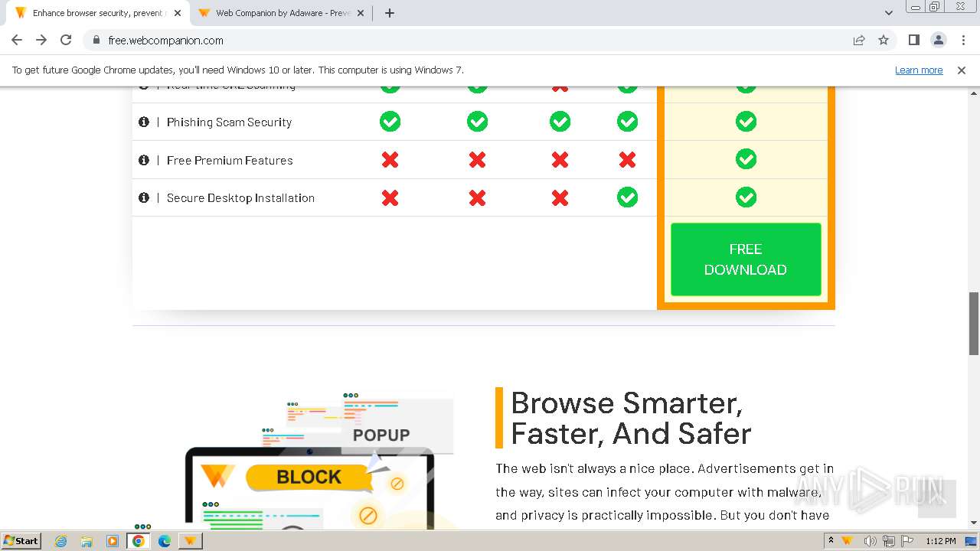Switch to Enhance browser security tab
980x551 pixels.
pyautogui.click(x=97, y=13)
